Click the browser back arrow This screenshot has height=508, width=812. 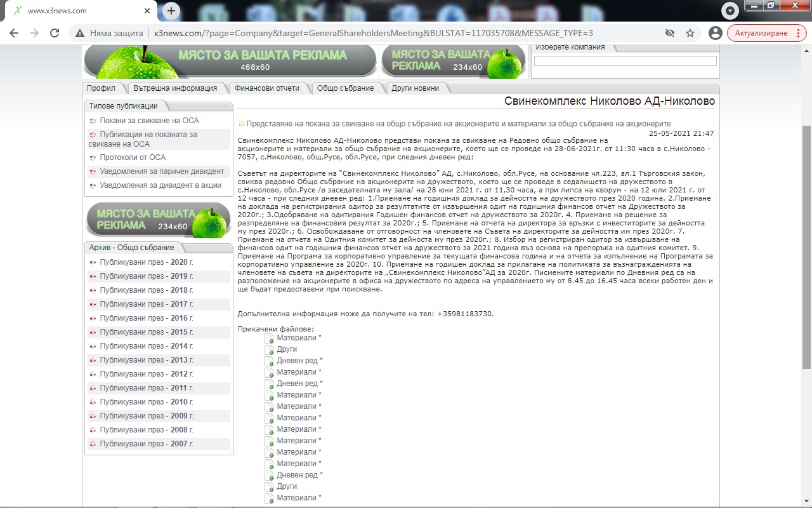click(14, 33)
